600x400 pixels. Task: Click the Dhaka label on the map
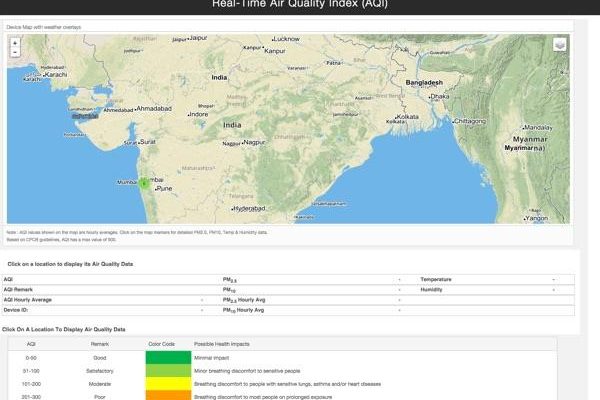pos(439,96)
